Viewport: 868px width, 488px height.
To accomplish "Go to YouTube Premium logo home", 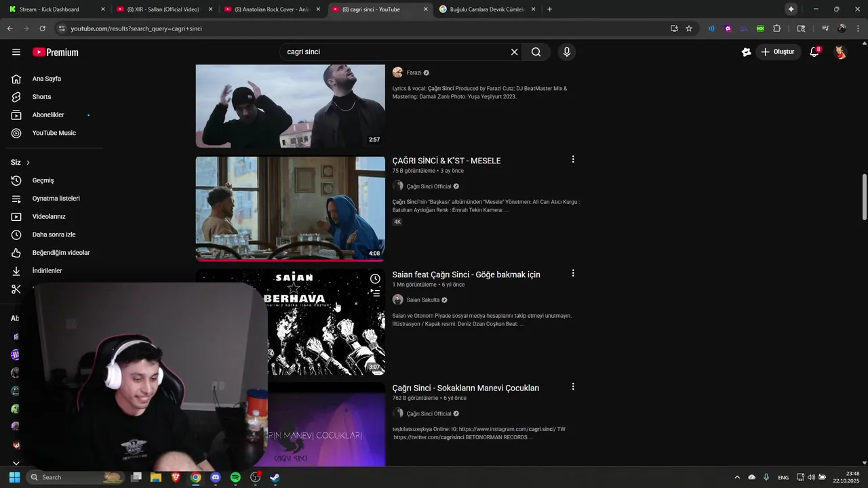I will pyautogui.click(x=56, y=52).
